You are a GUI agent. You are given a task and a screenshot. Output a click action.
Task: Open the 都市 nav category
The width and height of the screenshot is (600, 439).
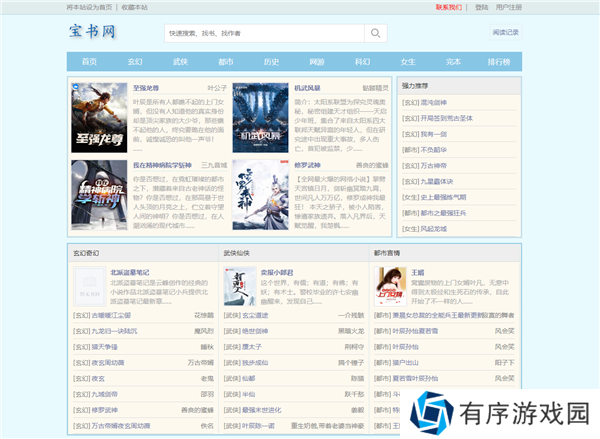[226, 62]
